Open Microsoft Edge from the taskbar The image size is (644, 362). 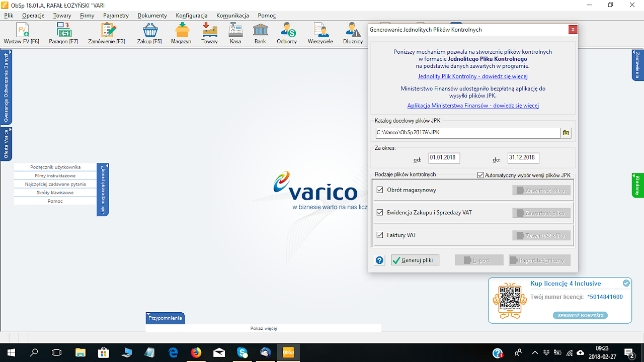pyautogui.click(x=173, y=352)
